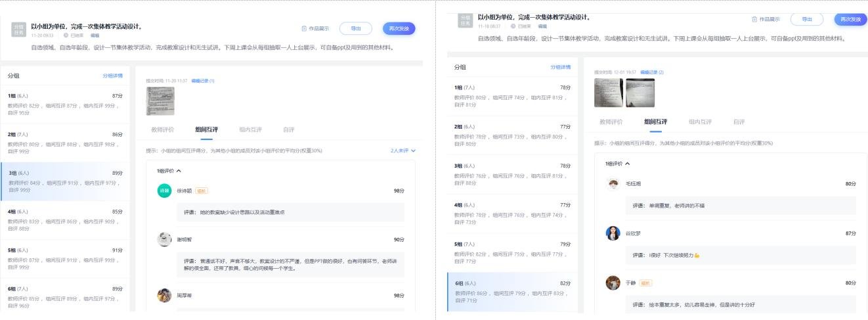
Task: Click the gray 分组任务 badge of the 11-18 task
Action: pyautogui.click(x=466, y=21)
